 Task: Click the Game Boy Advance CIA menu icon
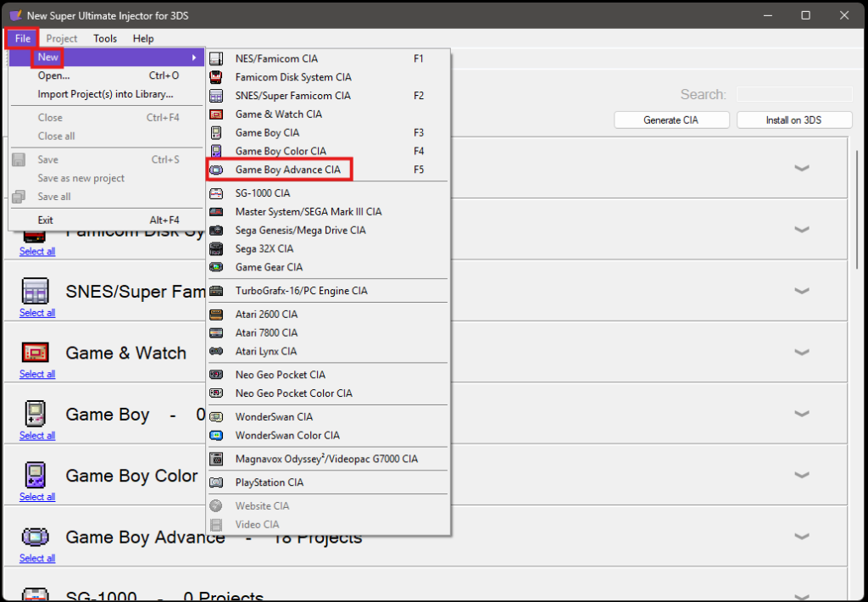coord(216,170)
